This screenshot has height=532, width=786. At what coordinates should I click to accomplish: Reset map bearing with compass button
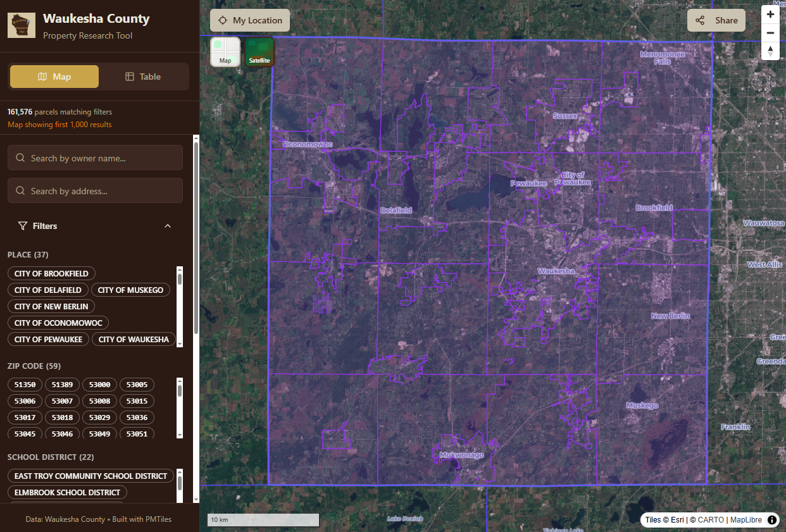click(770, 51)
